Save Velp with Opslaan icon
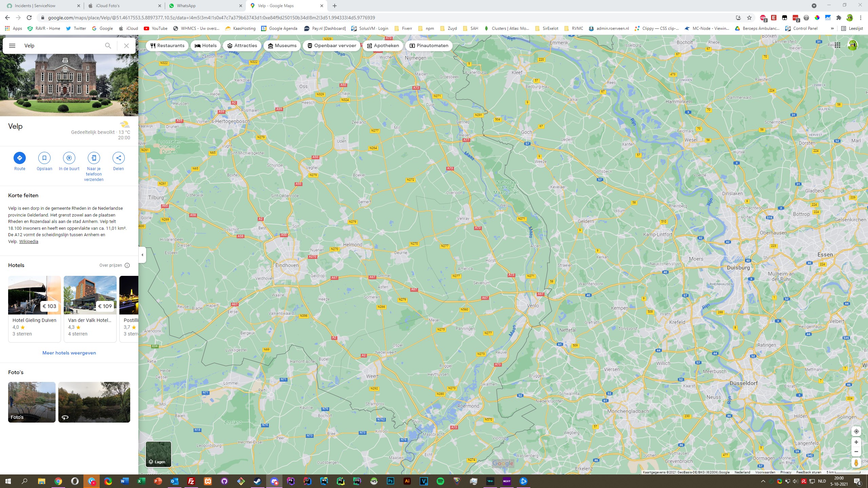 [x=44, y=158]
